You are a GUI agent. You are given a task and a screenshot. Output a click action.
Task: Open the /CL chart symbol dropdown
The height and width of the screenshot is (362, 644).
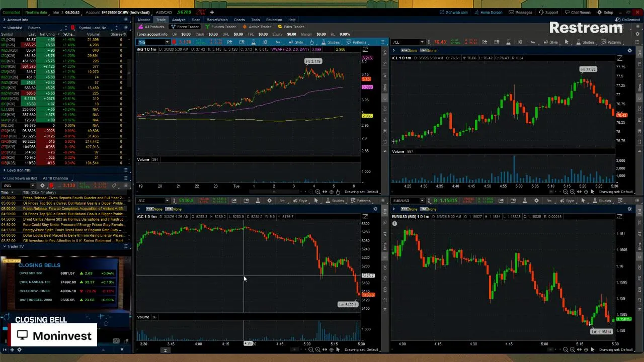point(422,42)
